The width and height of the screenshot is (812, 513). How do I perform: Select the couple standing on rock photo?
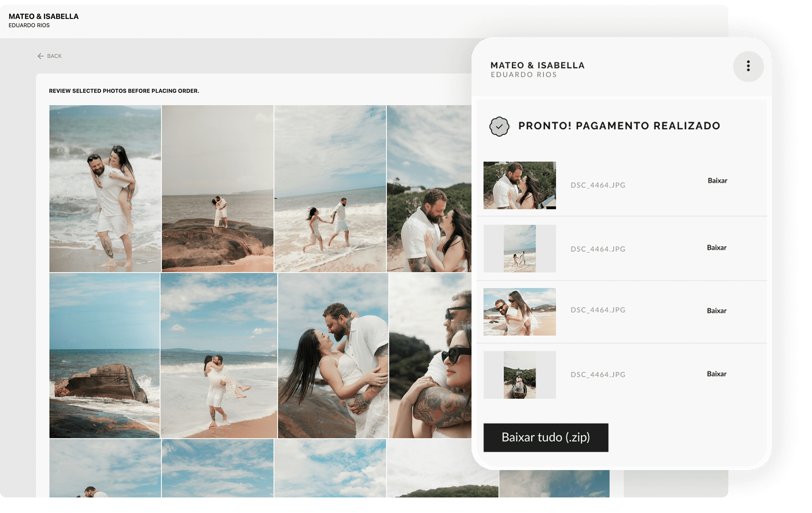coord(218,188)
